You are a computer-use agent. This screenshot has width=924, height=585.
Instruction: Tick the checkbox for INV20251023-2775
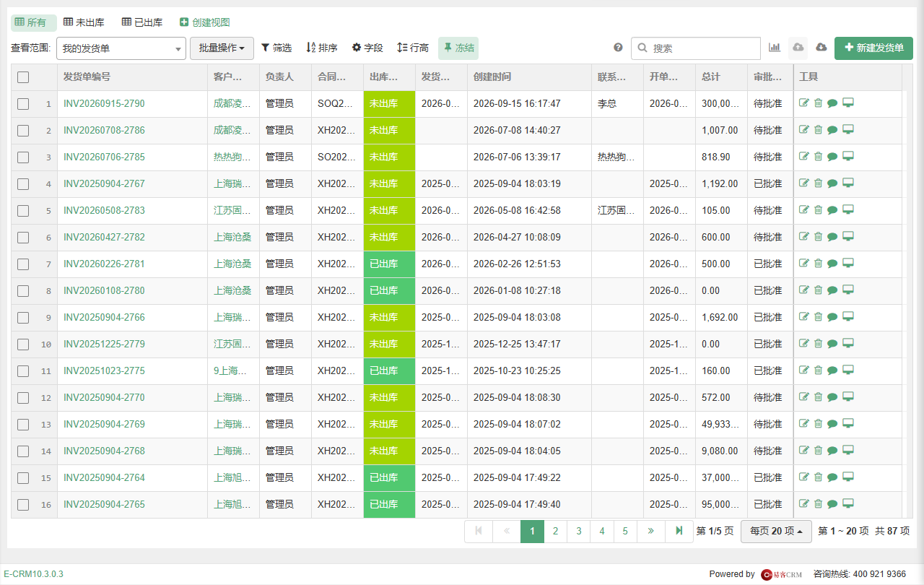coord(23,371)
